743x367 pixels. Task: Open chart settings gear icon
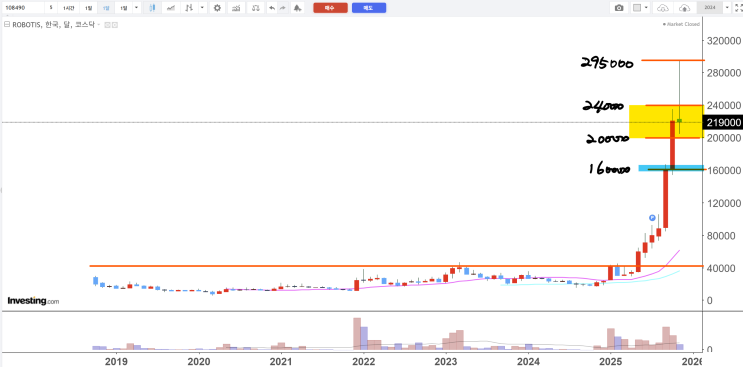click(x=217, y=8)
